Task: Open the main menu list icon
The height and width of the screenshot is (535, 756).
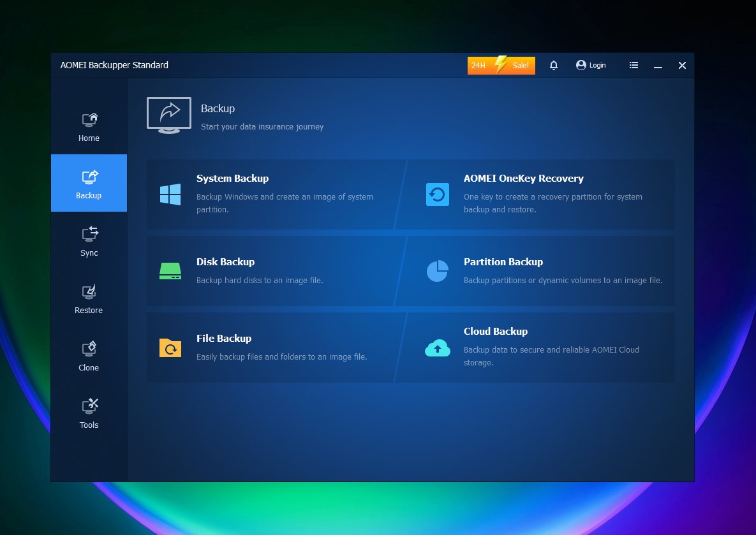Action: [634, 65]
